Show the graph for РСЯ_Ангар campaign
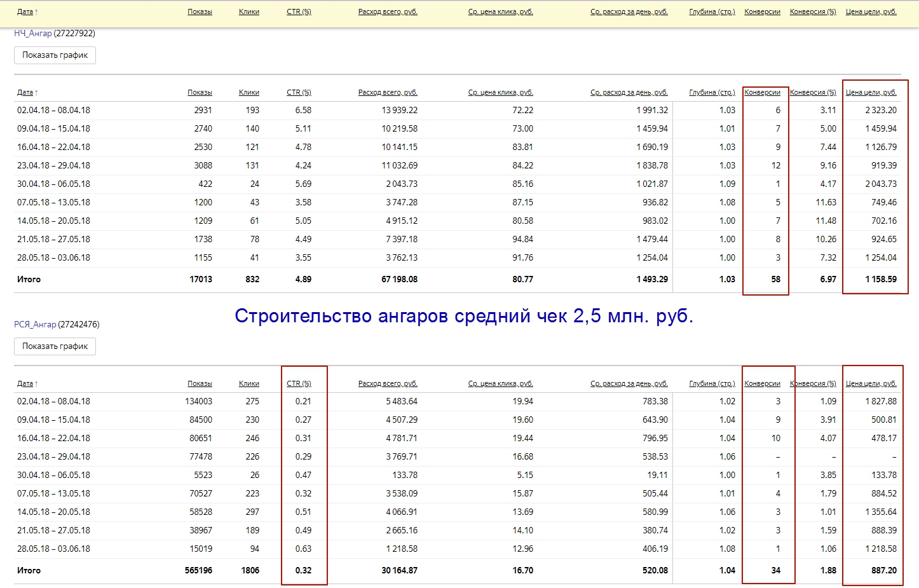This screenshot has width=919, height=588. click(x=55, y=346)
